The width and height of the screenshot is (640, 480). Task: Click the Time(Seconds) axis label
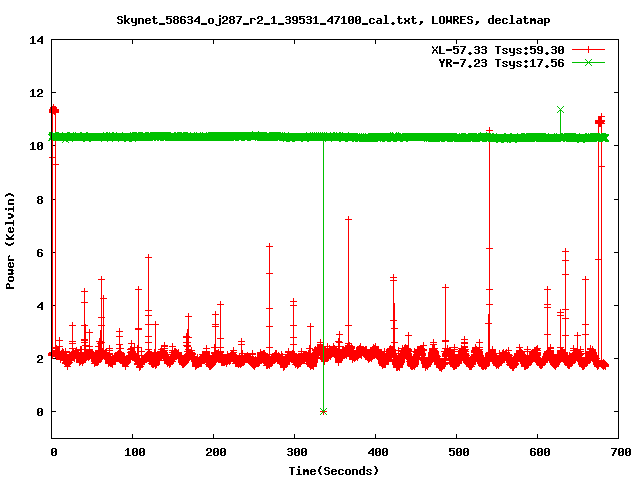click(x=333, y=471)
